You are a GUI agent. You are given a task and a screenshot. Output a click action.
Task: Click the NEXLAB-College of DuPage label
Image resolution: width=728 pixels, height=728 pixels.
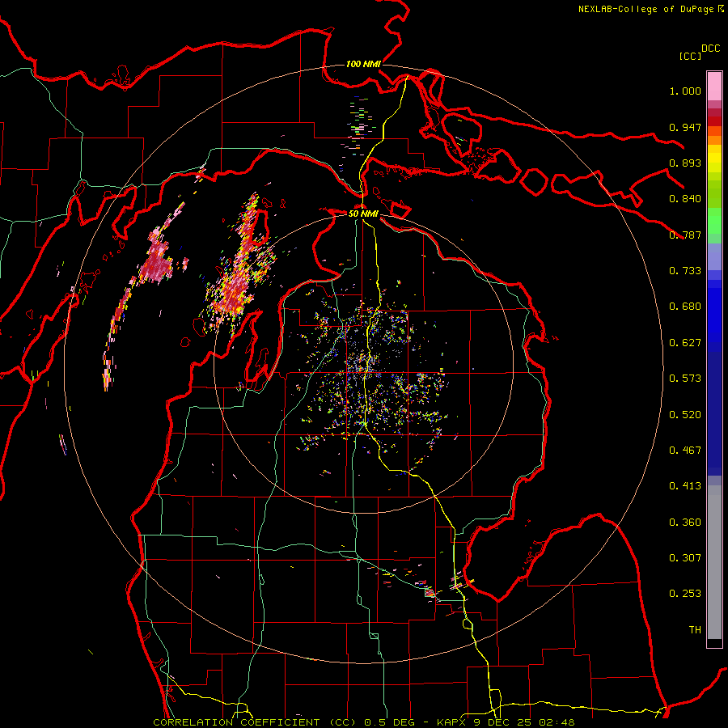point(645,9)
